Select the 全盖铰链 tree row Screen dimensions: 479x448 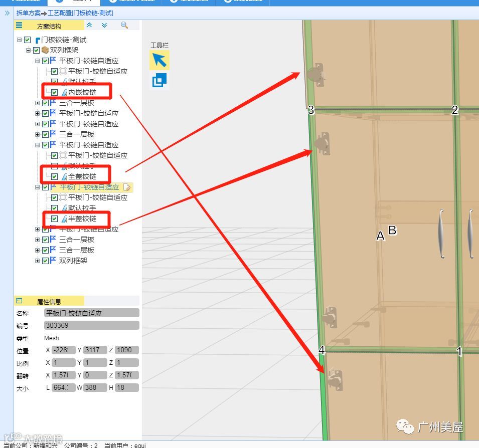(82, 177)
